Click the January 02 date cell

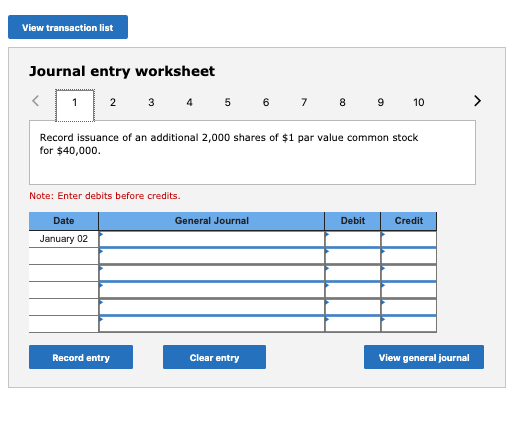pyautogui.click(x=64, y=239)
